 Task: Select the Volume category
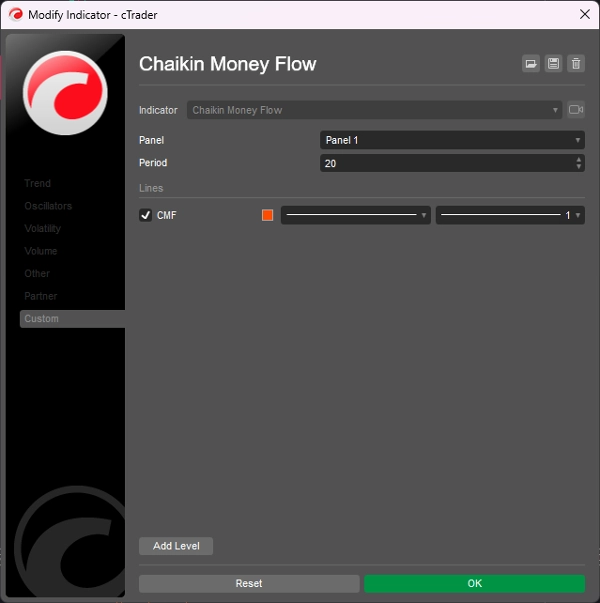click(x=41, y=251)
